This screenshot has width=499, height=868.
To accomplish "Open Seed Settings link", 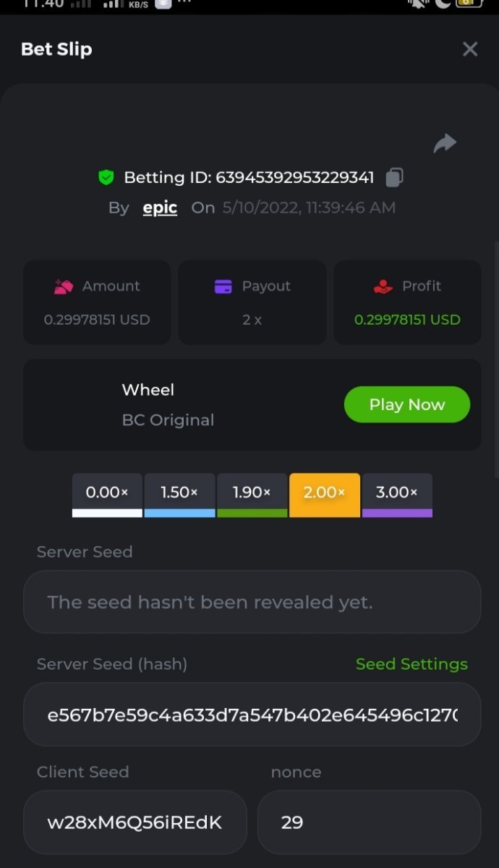I will coord(411,664).
